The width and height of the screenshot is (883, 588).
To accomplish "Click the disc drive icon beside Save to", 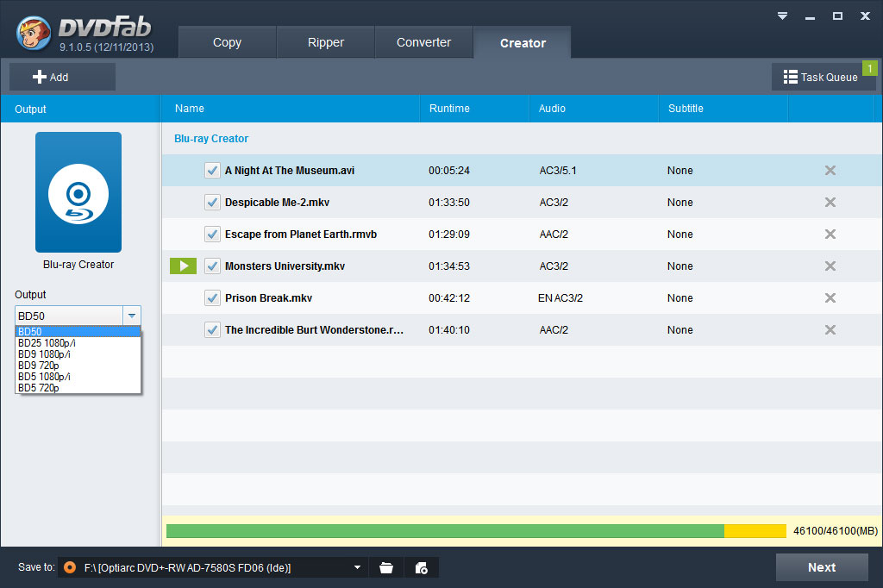I will [x=70, y=567].
